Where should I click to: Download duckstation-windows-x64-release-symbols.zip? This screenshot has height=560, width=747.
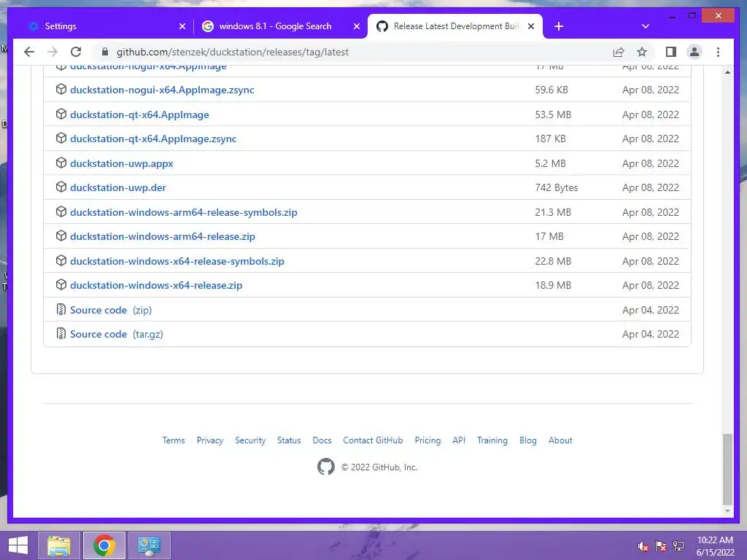point(177,262)
